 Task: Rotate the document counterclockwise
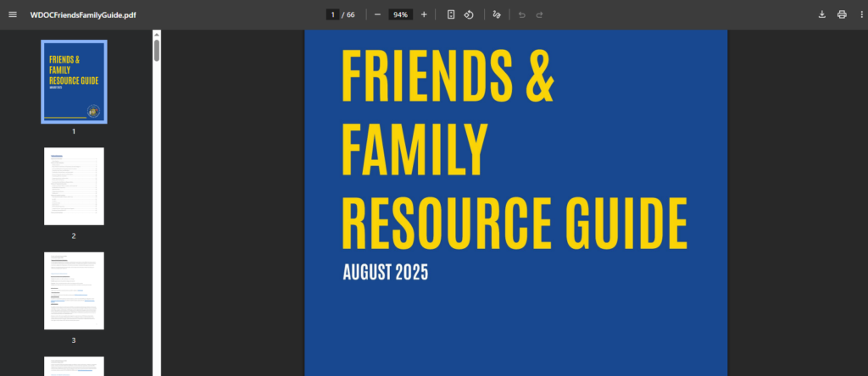(469, 14)
